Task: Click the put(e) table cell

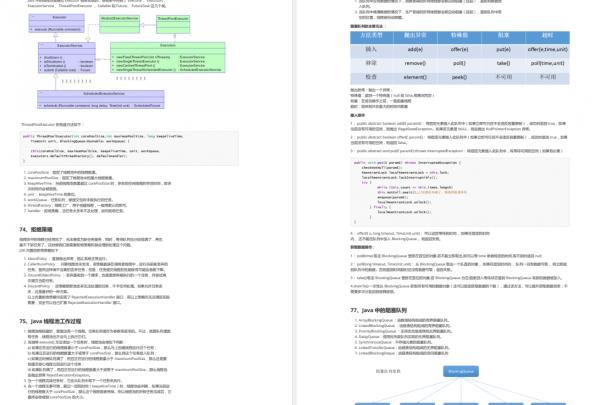Action: pyautogui.click(x=503, y=50)
